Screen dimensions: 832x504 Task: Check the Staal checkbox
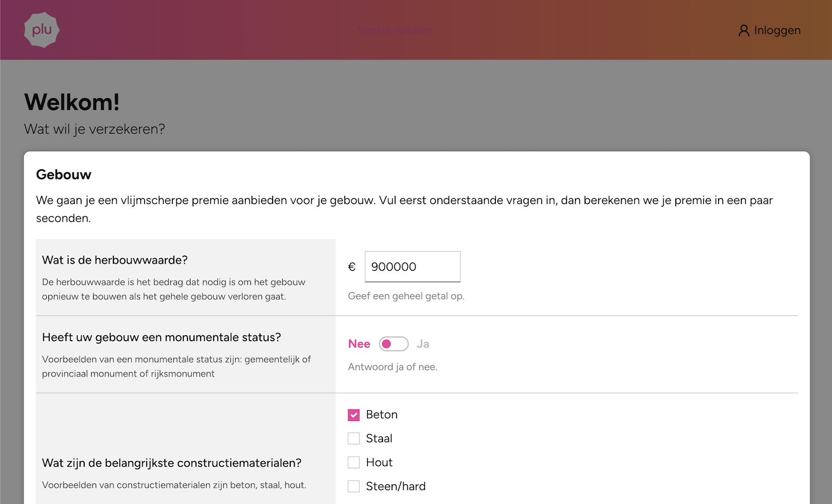click(x=354, y=438)
